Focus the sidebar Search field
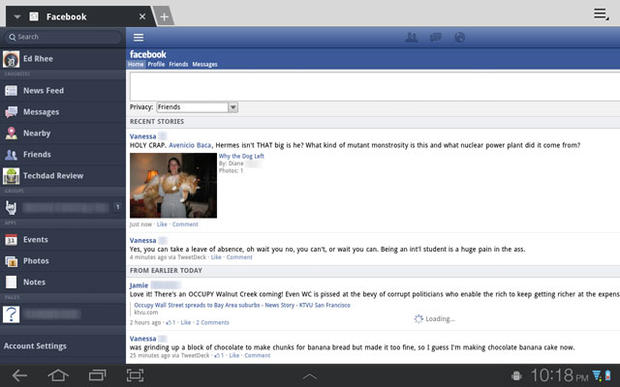 [63, 37]
